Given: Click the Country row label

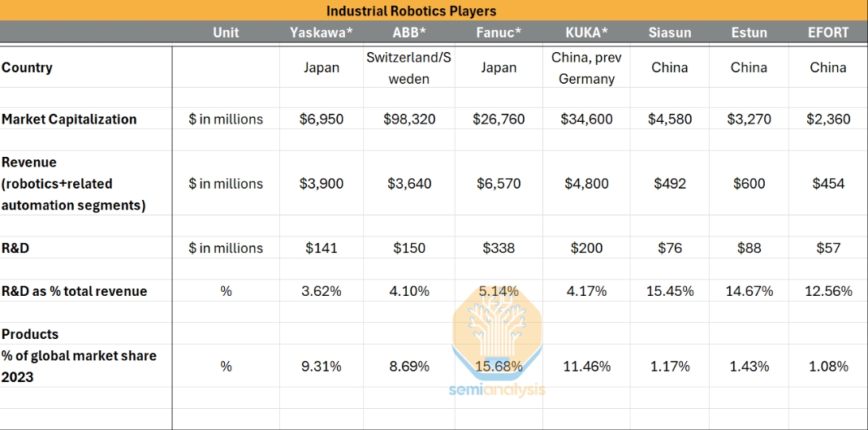Looking at the screenshot, I should click(27, 67).
